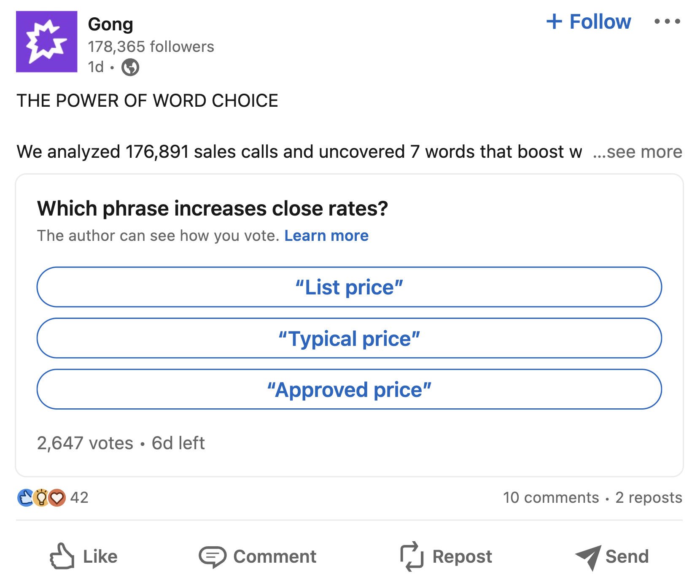Vote for "Approved price" option

(x=349, y=389)
